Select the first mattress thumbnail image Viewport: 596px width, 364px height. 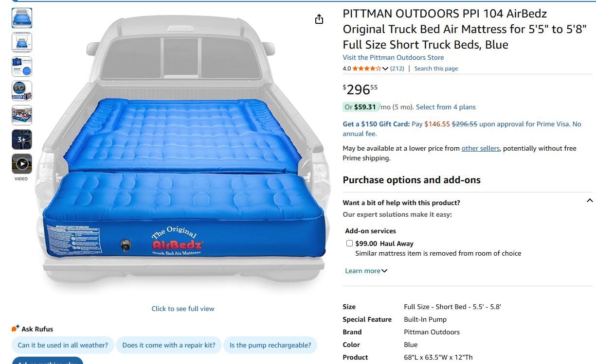(x=22, y=18)
